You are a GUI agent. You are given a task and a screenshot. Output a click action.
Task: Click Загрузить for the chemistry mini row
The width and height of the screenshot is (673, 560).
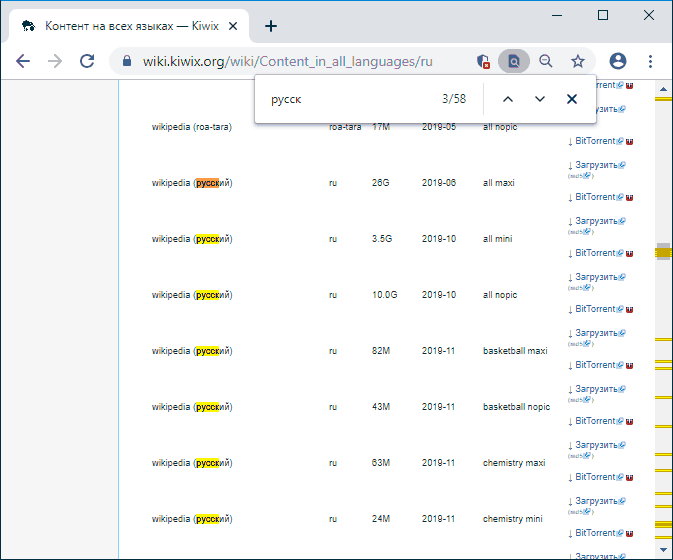[x=597, y=501]
